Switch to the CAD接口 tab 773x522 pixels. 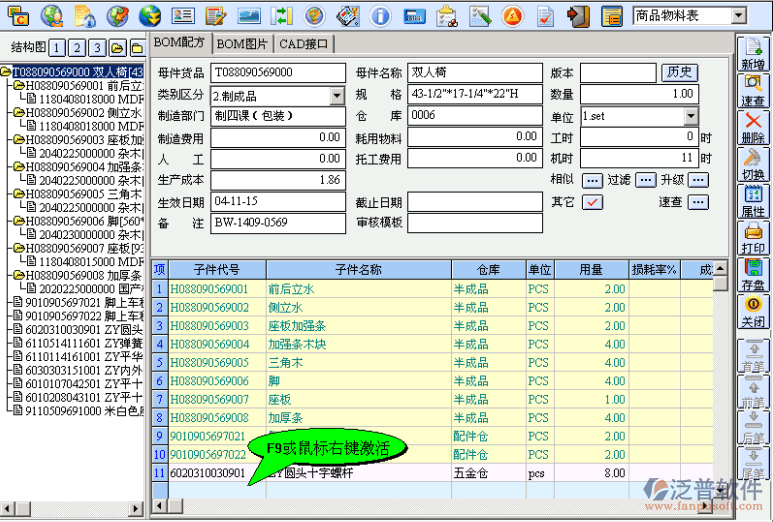click(x=303, y=44)
